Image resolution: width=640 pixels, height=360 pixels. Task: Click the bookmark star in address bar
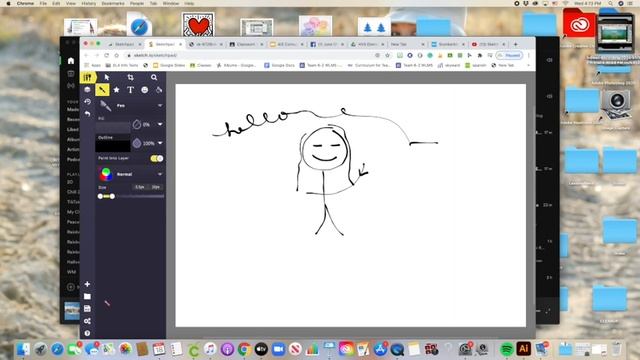[x=387, y=55]
